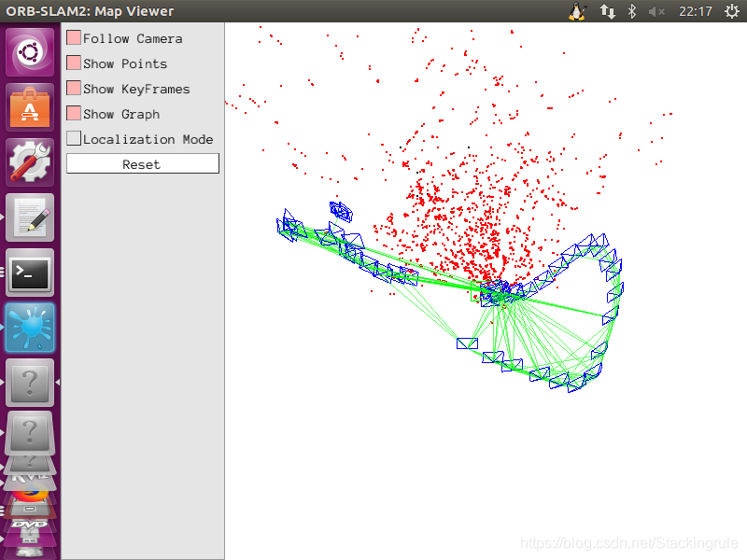Open the Terminal from the launcher
Screen dimensions: 747x560
pyautogui.click(x=30, y=273)
